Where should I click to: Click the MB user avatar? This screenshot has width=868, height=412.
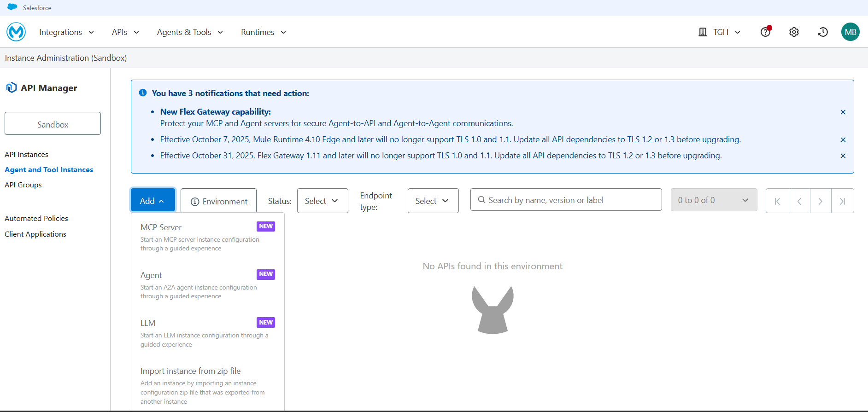(850, 32)
